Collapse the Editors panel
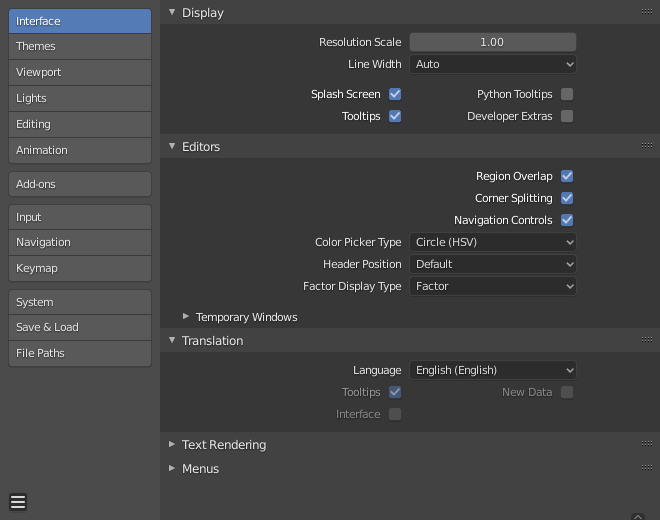Screen dimensions: 660x520 [172, 146]
